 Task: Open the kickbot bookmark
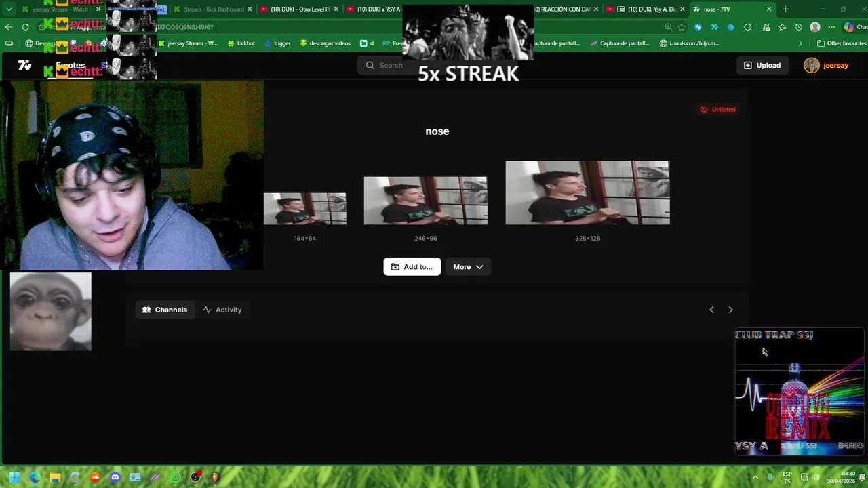pos(241,43)
